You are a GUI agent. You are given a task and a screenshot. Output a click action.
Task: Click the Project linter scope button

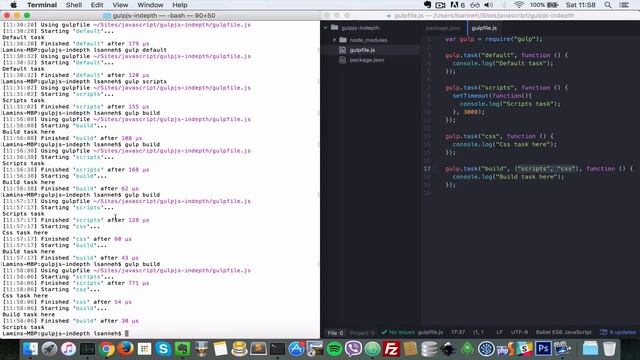(x=362, y=333)
